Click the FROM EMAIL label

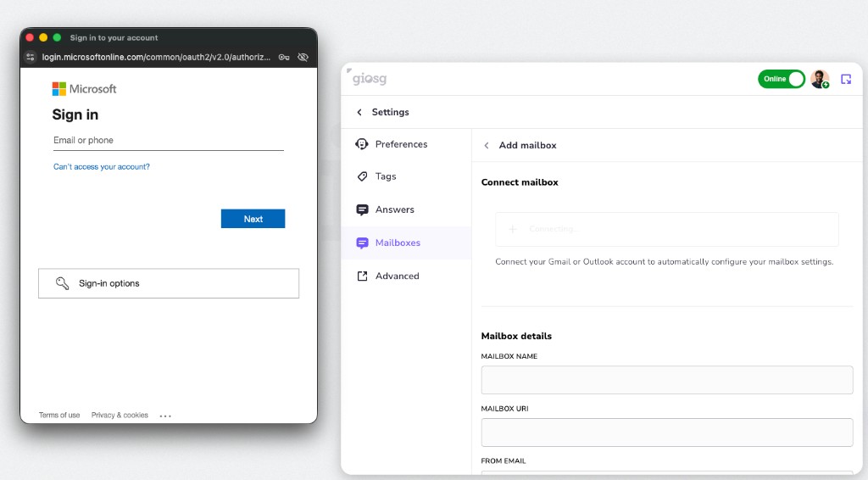coord(504,460)
